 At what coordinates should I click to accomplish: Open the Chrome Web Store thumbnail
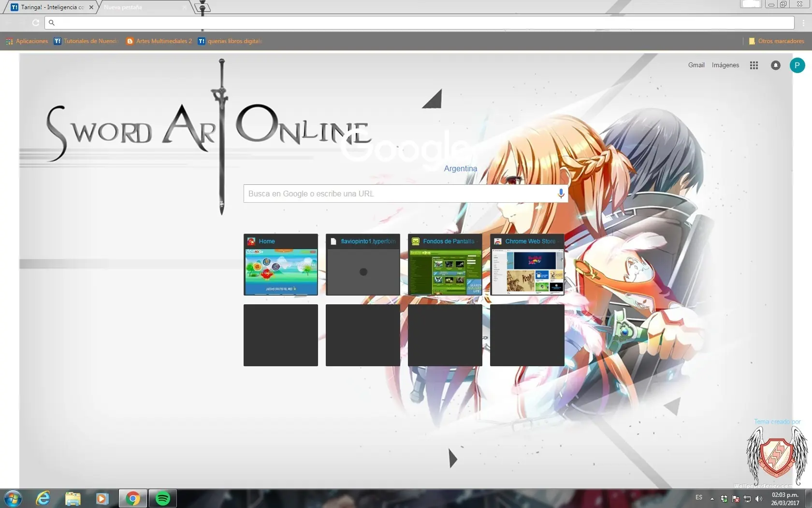point(527,265)
